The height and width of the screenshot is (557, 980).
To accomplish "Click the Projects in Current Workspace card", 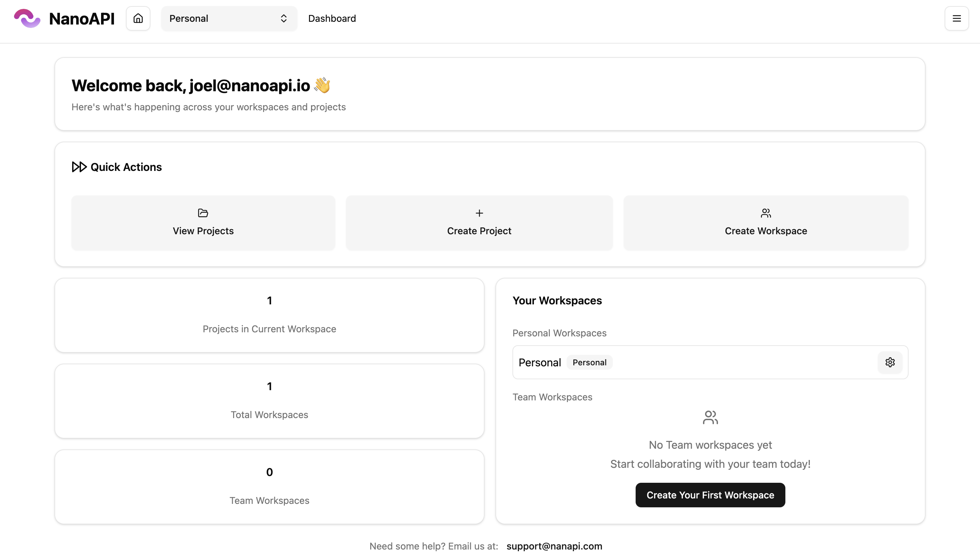I will click(269, 316).
